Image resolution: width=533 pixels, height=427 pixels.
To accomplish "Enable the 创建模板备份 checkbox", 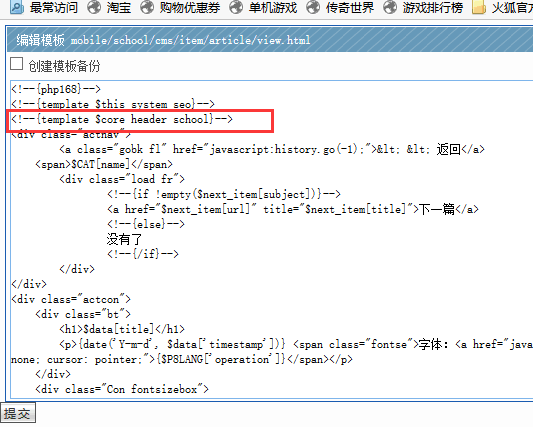I will [x=16, y=64].
